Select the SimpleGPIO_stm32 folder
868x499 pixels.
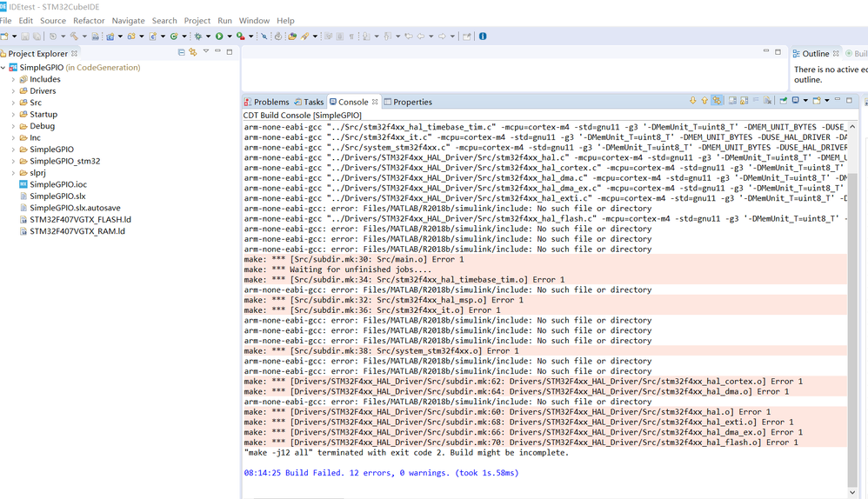pyautogui.click(x=64, y=161)
